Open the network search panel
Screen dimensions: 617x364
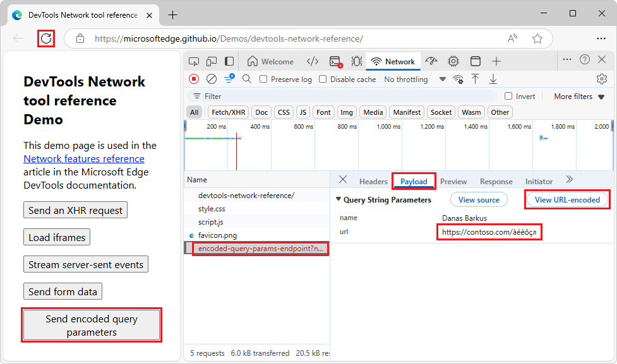coord(246,79)
